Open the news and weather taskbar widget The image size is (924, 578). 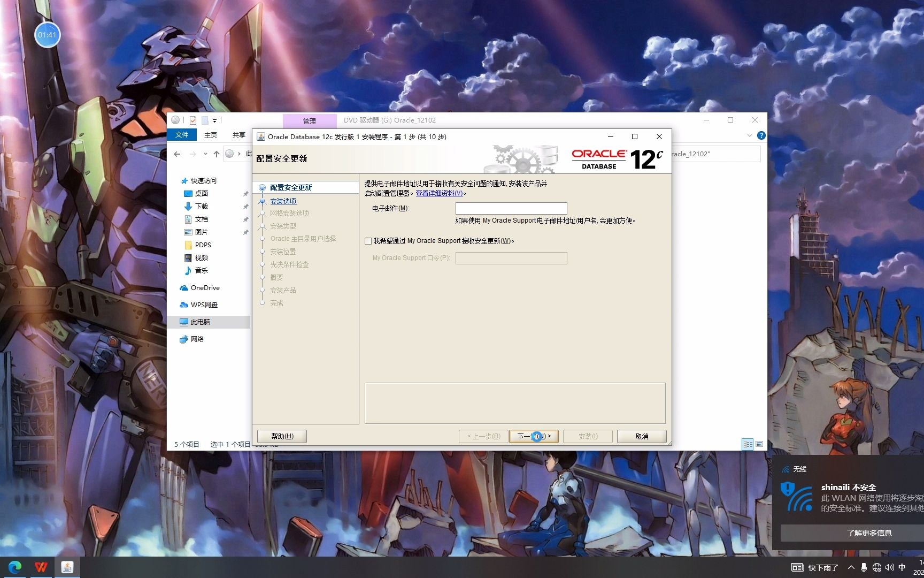pyautogui.click(x=814, y=567)
